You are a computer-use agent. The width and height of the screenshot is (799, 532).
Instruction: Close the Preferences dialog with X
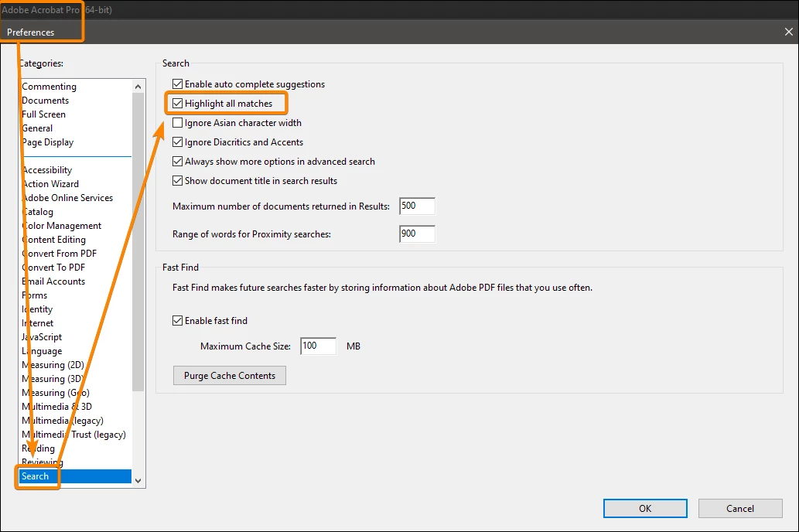[788, 32]
